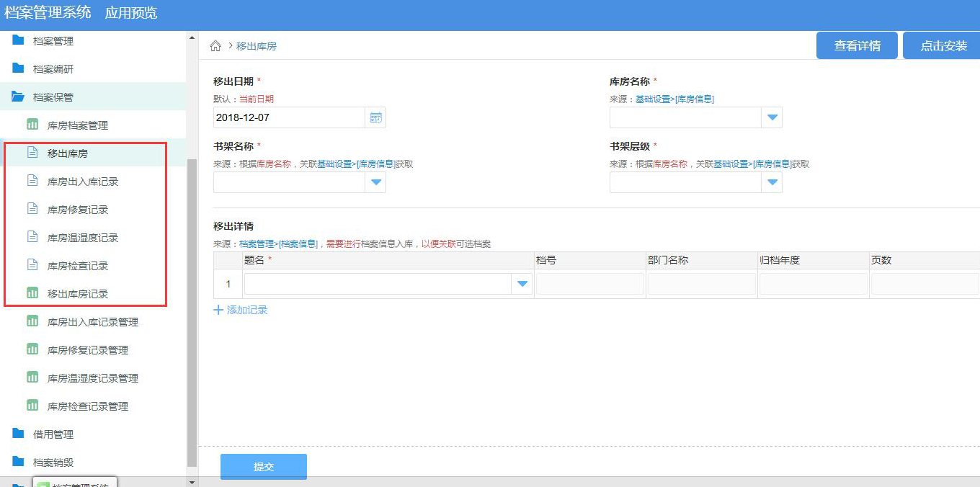This screenshot has height=487, width=980.
Task: Submit the form with 提交 button
Action: (x=264, y=466)
